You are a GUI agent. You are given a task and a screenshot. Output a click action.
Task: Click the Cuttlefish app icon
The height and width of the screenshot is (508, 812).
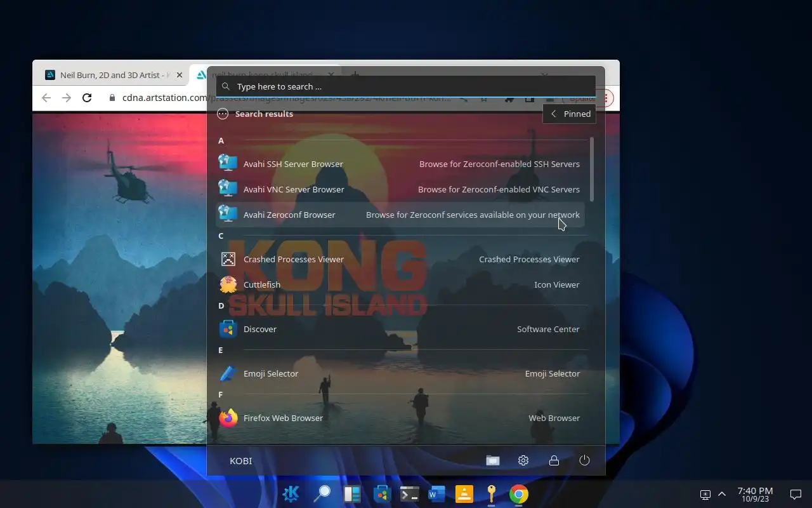tap(228, 284)
